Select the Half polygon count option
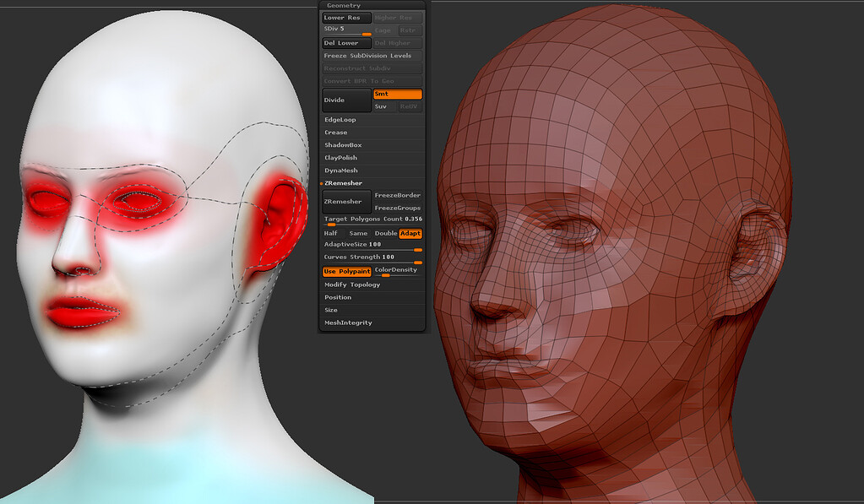The width and height of the screenshot is (864, 504). (x=329, y=233)
